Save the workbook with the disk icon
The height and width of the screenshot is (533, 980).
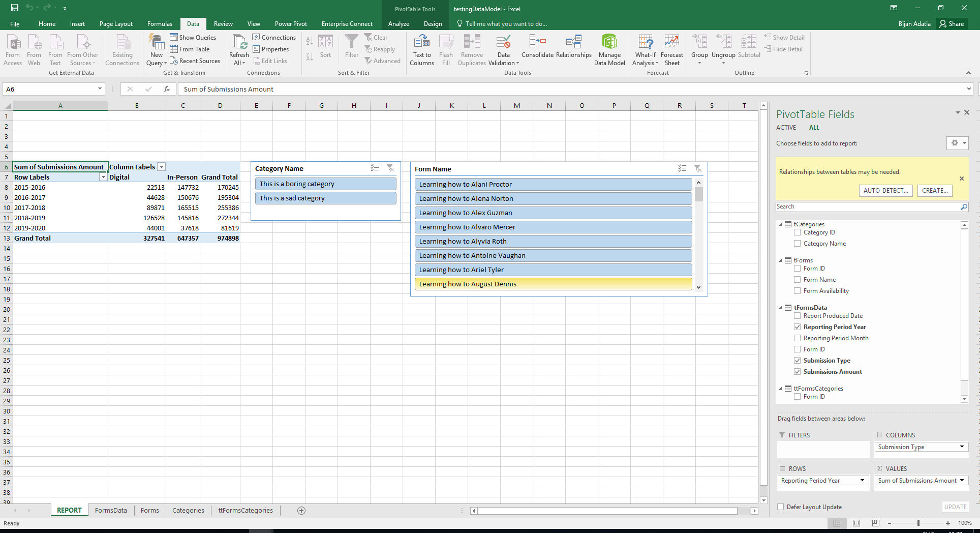15,8
